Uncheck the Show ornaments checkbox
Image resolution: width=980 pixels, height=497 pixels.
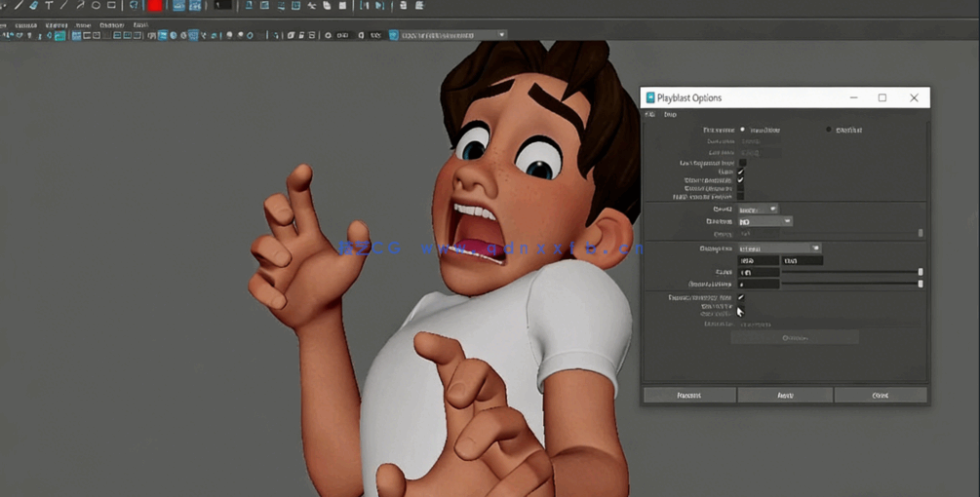(x=741, y=180)
